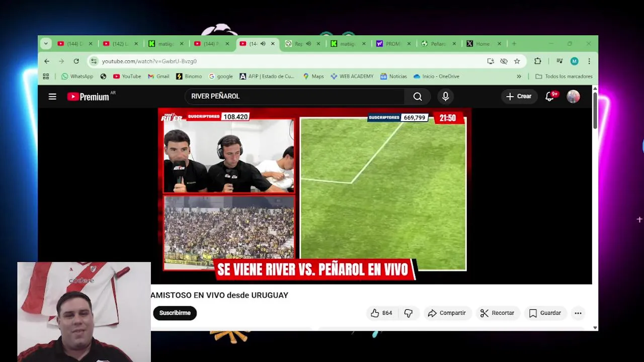
Task: Open the Chrome extensions puzzle icon
Action: [537, 61]
